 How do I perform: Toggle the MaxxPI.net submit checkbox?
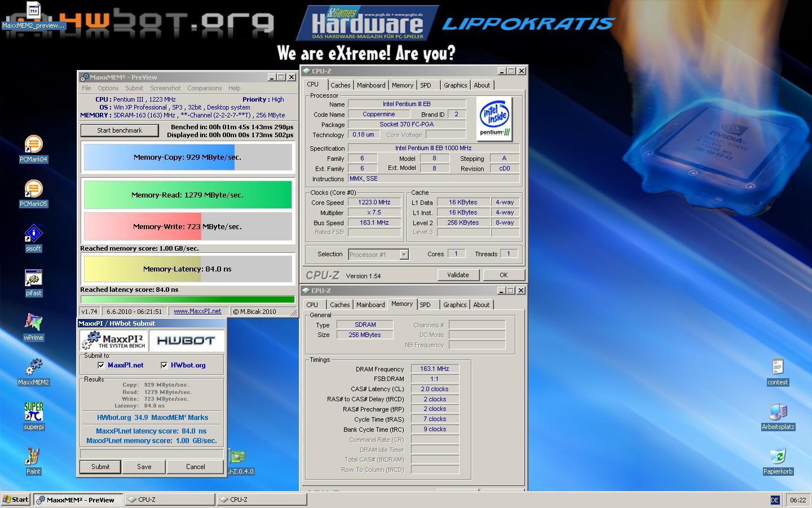pyautogui.click(x=101, y=365)
